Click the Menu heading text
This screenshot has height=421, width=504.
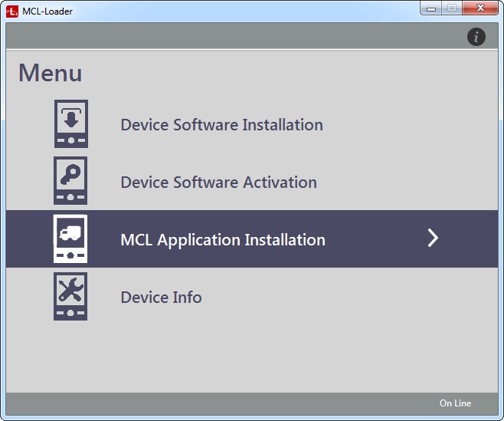point(50,73)
